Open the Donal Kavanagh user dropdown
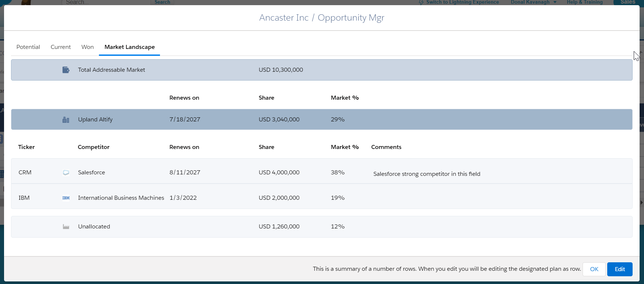 tap(533, 2)
